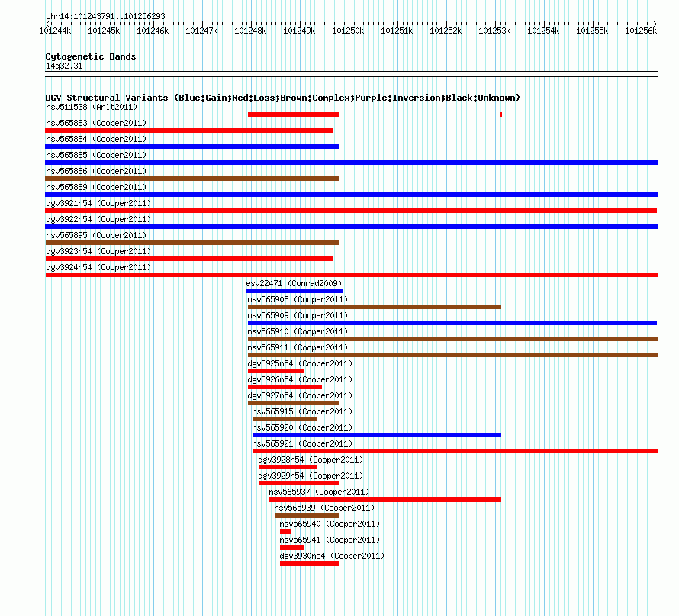
Task: Click the blue bar under nsv565885
Action: coord(351,163)
